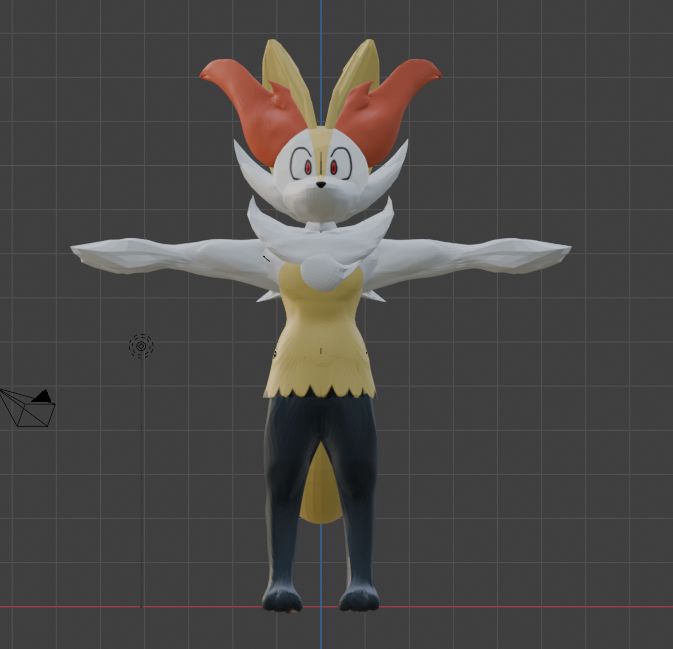673x649 pixels.
Task: Select the camera object wireframe
Action: (x=27, y=408)
